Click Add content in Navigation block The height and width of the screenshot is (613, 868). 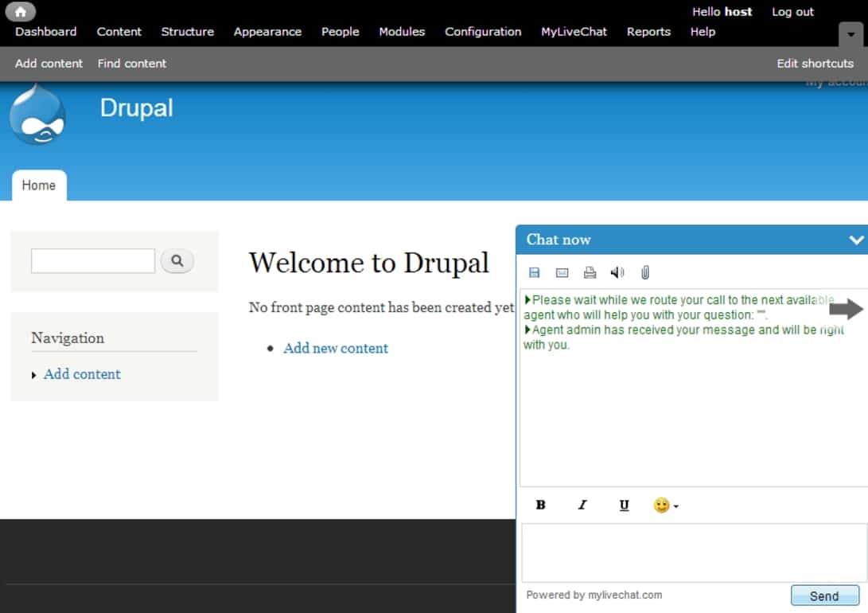82,374
